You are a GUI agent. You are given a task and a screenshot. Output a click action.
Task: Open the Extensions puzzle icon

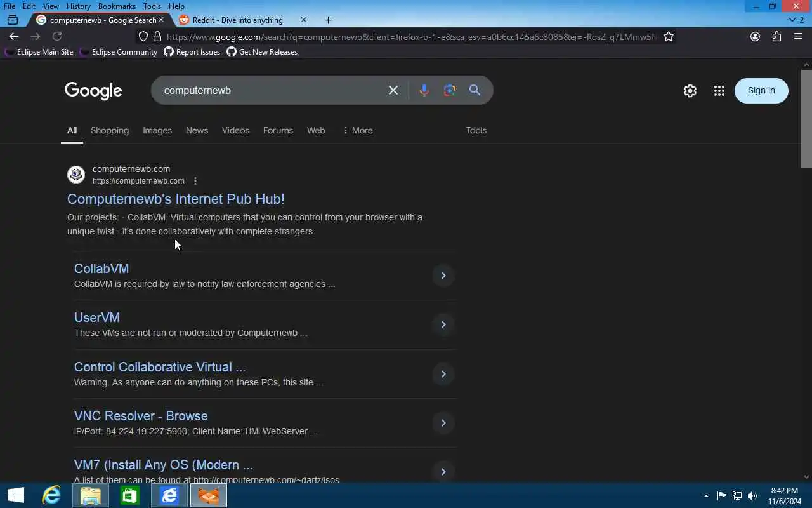tap(776, 36)
